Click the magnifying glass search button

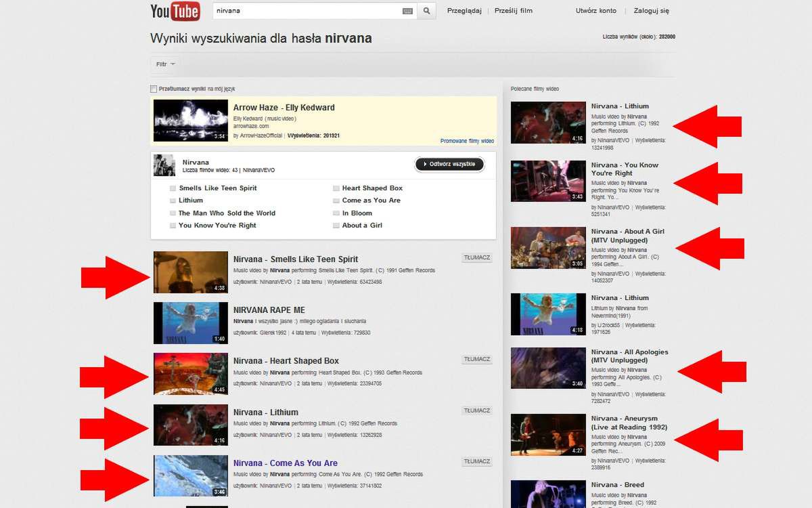point(426,11)
